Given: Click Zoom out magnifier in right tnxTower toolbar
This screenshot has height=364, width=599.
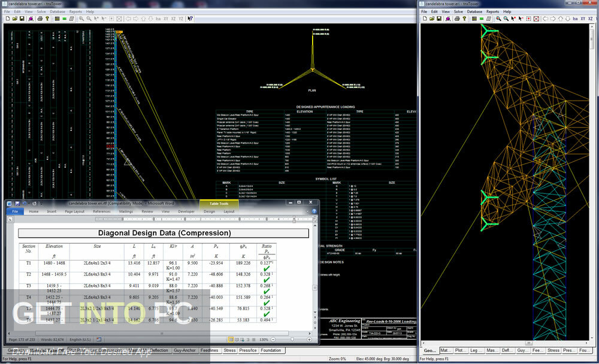Looking at the screenshot, I should (x=506, y=19).
